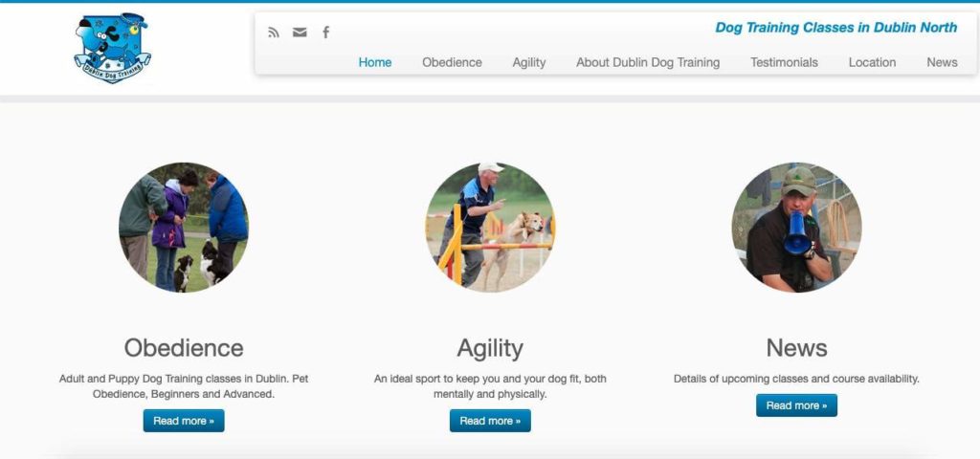Click the News heading
Viewport: 980px width, 459px height.
(796, 348)
